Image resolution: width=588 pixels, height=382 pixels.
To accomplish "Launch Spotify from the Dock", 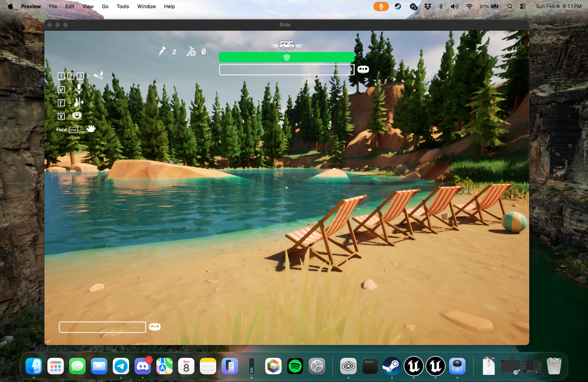I will coord(295,366).
